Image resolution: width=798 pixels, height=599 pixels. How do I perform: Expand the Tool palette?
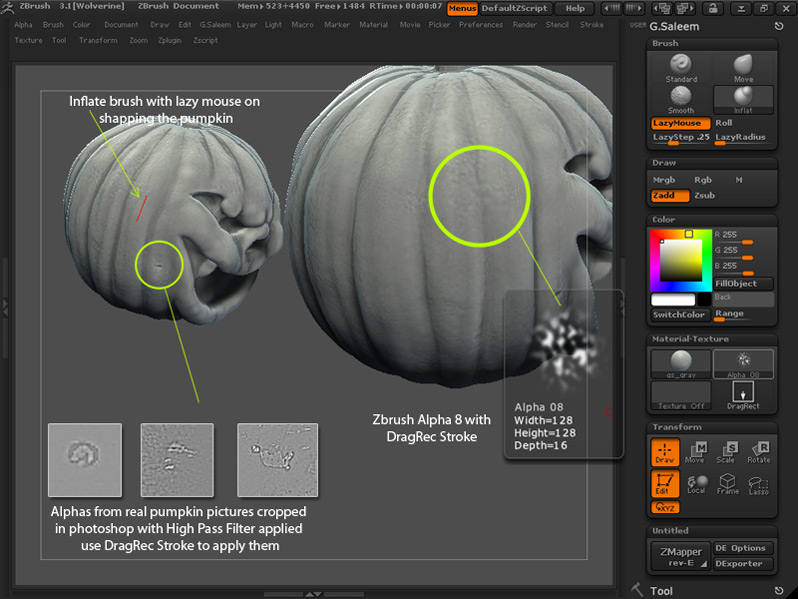(x=661, y=591)
